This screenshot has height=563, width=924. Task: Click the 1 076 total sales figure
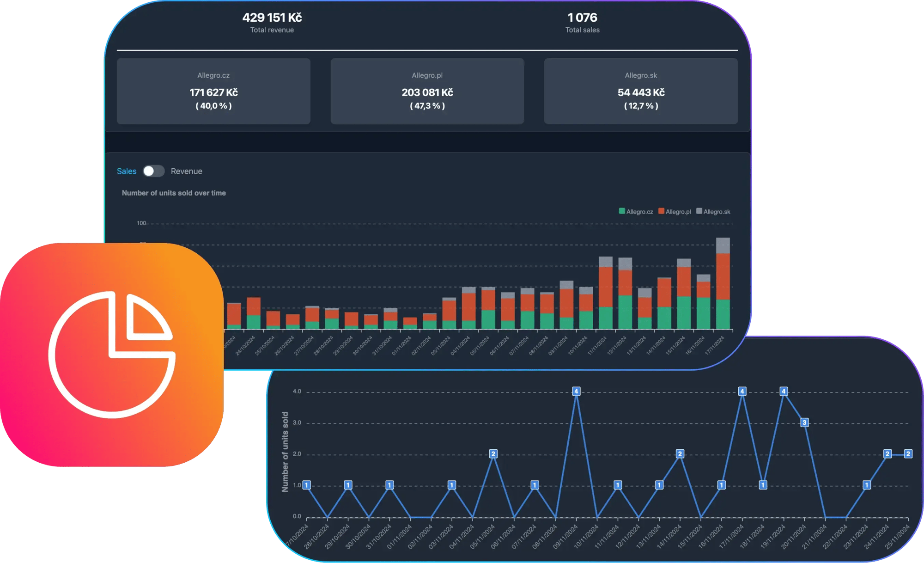(582, 18)
